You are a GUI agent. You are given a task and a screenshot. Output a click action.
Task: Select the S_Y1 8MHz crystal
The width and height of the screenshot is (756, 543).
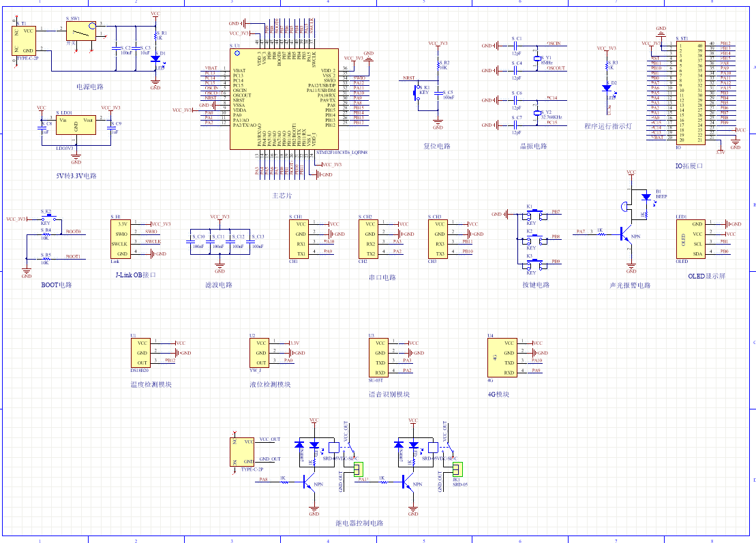(x=537, y=59)
